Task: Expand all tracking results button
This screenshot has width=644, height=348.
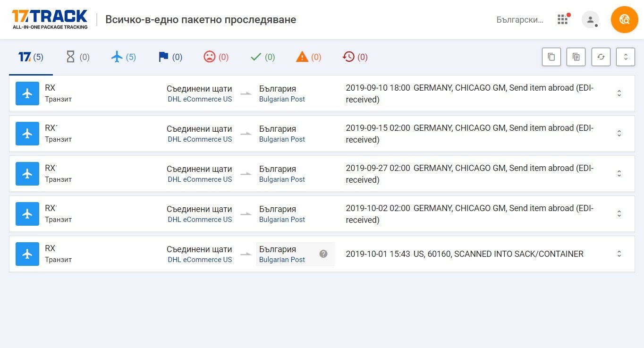Action: (x=625, y=57)
